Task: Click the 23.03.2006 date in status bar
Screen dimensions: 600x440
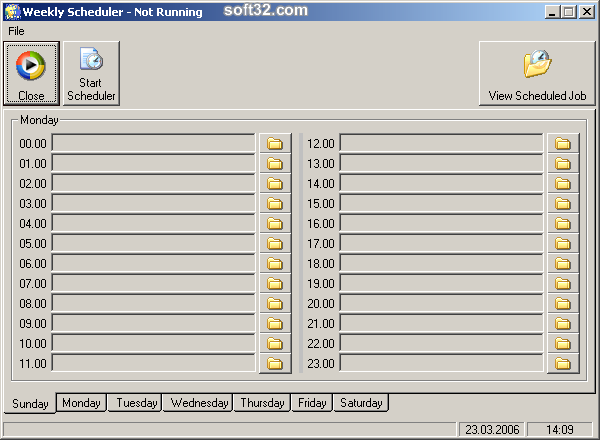Action: pos(492,430)
